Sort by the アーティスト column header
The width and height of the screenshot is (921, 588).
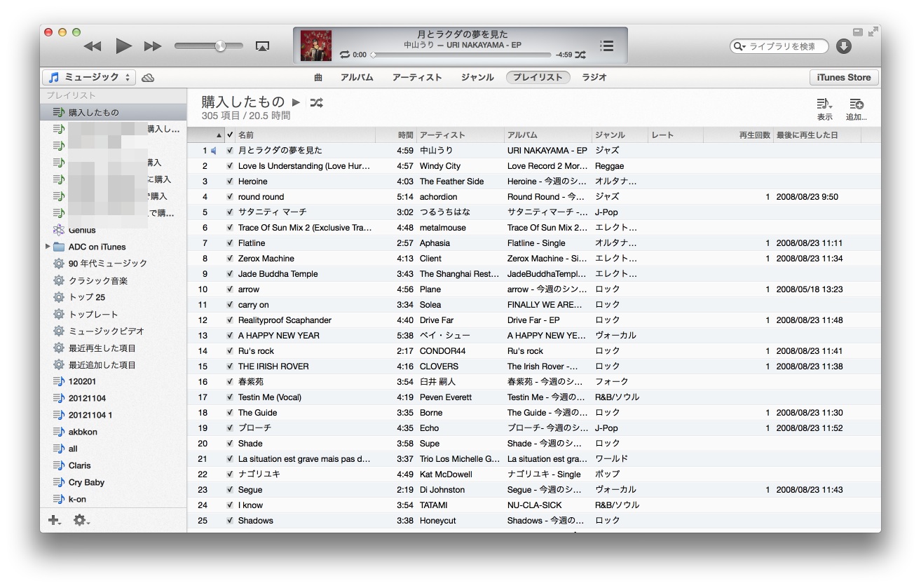click(460, 135)
